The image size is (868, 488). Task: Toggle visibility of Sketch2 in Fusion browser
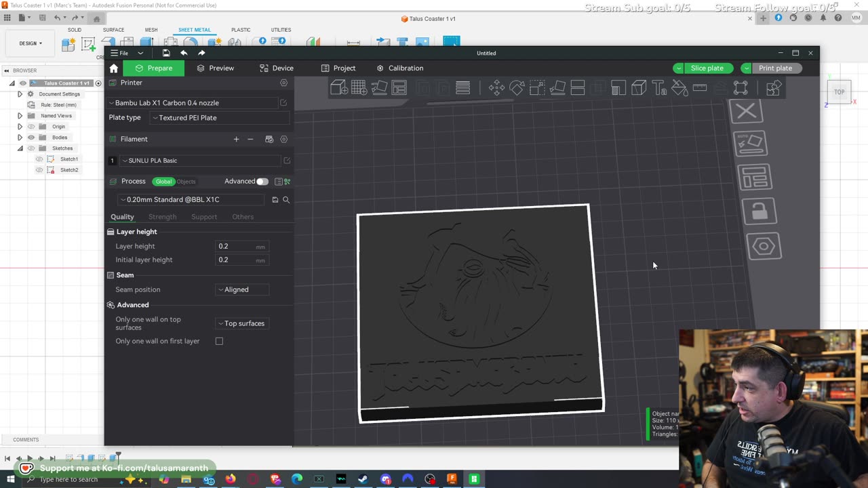tap(39, 170)
